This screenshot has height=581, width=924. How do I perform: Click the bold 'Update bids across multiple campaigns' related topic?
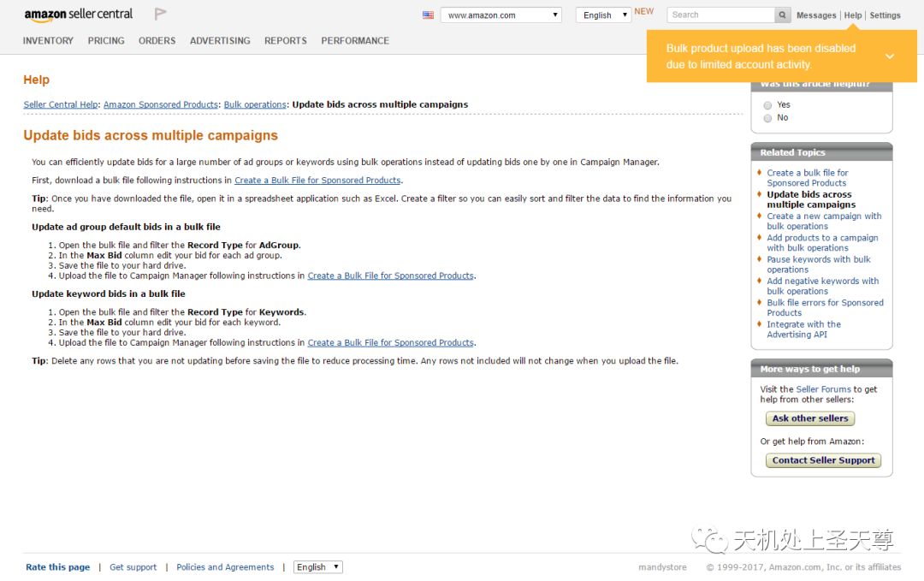(x=811, y=199)
